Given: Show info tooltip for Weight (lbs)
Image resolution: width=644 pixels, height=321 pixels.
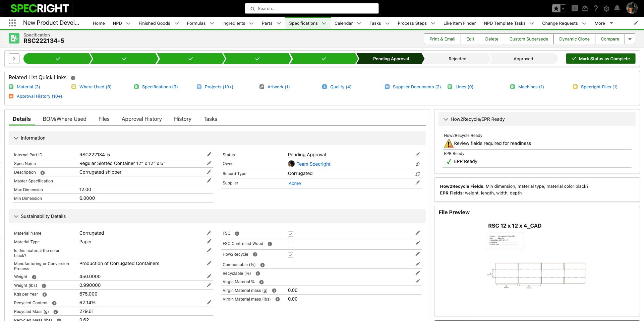Looking at the screenshot, I should [44, 286].
